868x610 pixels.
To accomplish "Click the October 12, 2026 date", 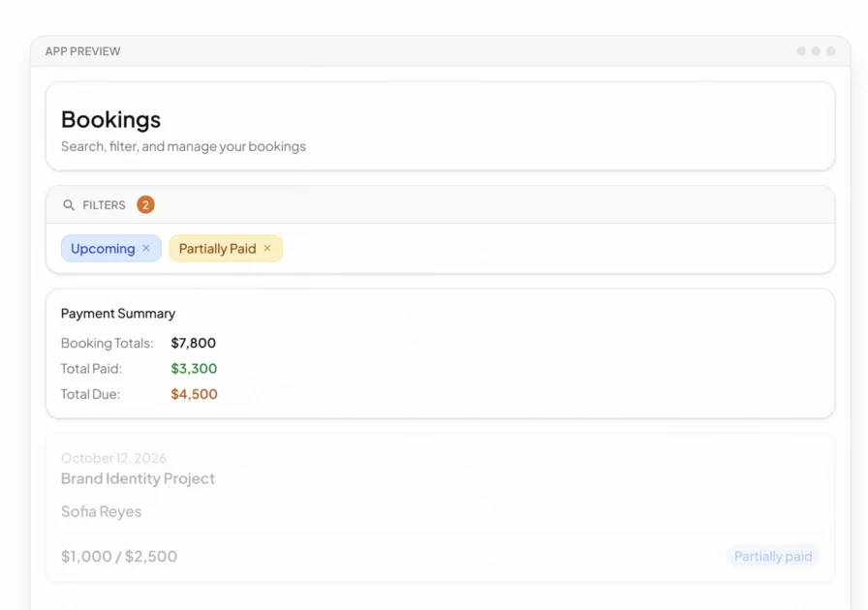I will [113, 458].
